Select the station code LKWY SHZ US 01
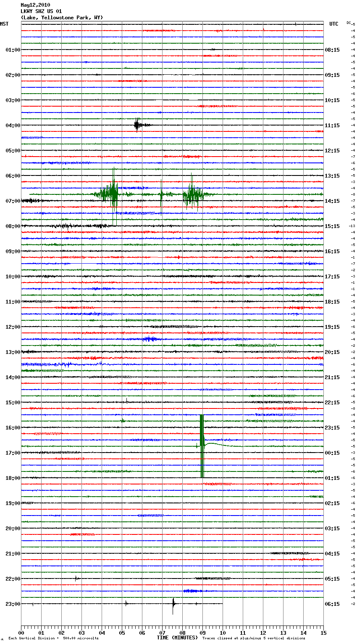 click(41, 11)
